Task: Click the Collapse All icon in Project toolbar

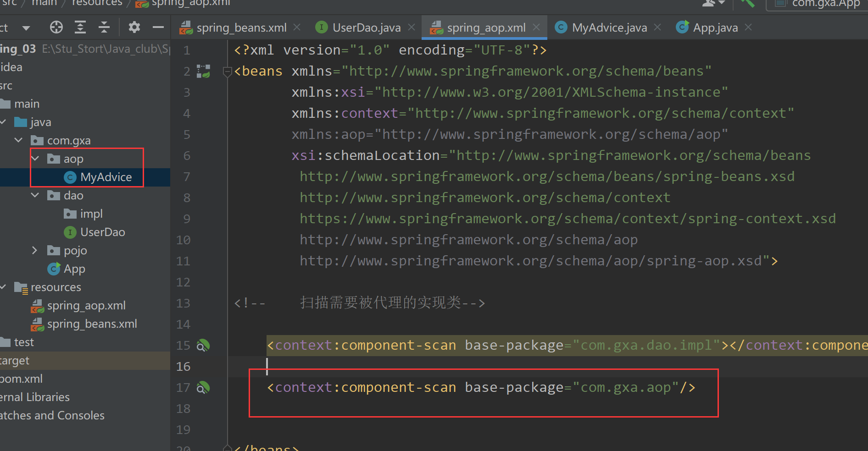Action: point(104,27)
